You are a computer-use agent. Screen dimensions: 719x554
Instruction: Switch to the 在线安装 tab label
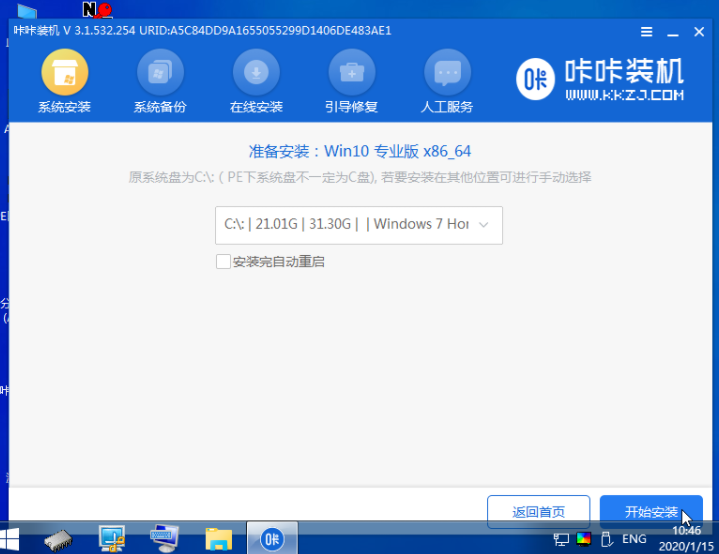(x=256, y=107)
